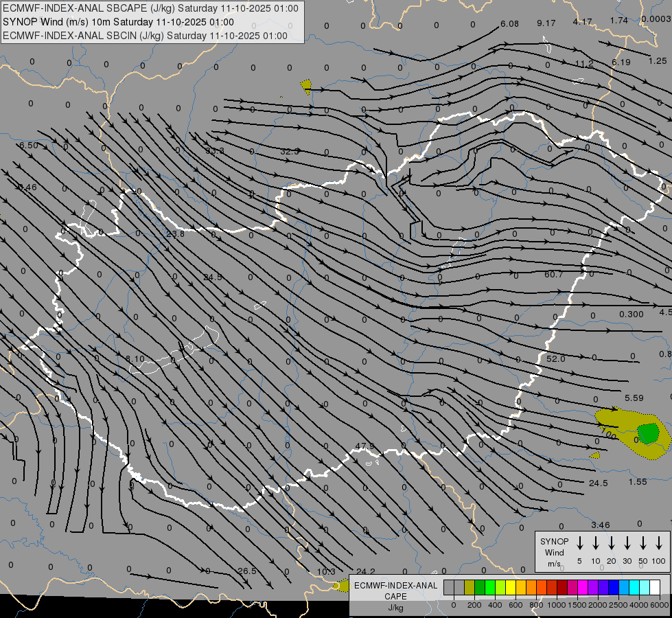Click the SBCAPE title line at top
The width and height of the screenshot is (672, 618).
click(150, 8)
